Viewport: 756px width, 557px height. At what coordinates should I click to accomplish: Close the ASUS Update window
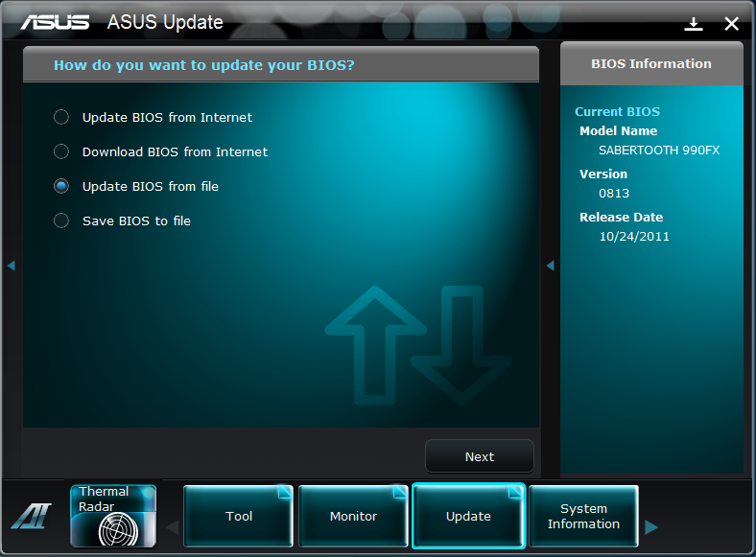731,23
